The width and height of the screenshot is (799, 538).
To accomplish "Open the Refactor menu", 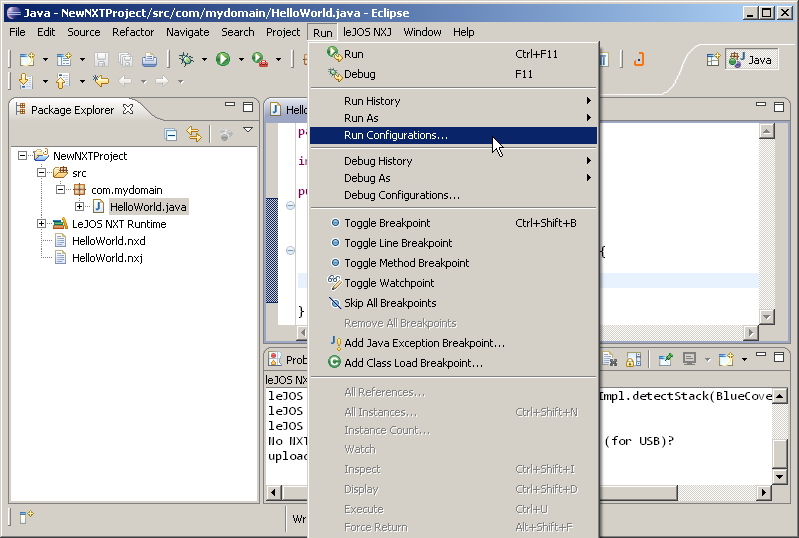I will tap(133, 32).
